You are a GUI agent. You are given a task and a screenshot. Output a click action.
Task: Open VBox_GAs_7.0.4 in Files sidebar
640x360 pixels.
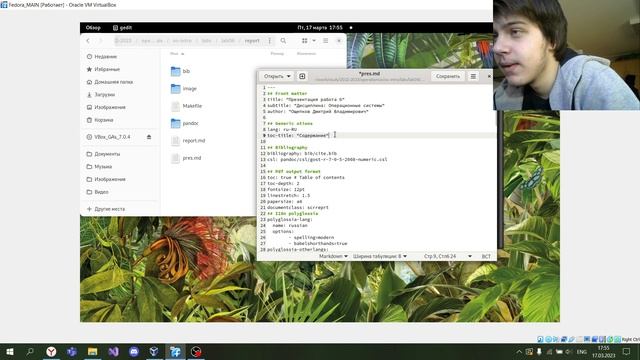112,137
